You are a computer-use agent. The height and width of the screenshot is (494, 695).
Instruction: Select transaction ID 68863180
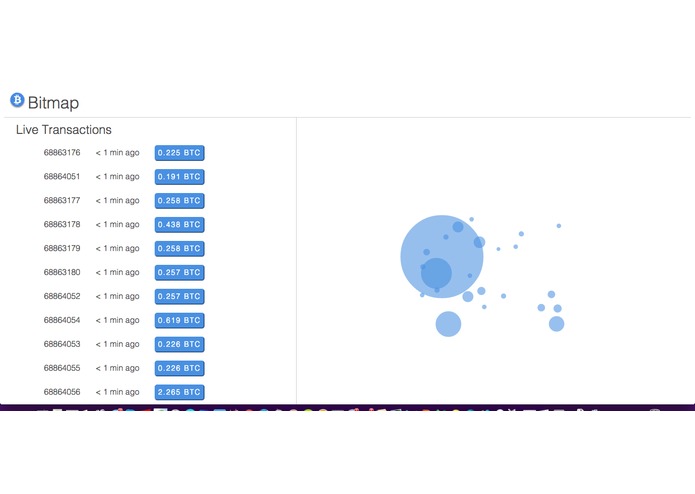click(62, 272)
